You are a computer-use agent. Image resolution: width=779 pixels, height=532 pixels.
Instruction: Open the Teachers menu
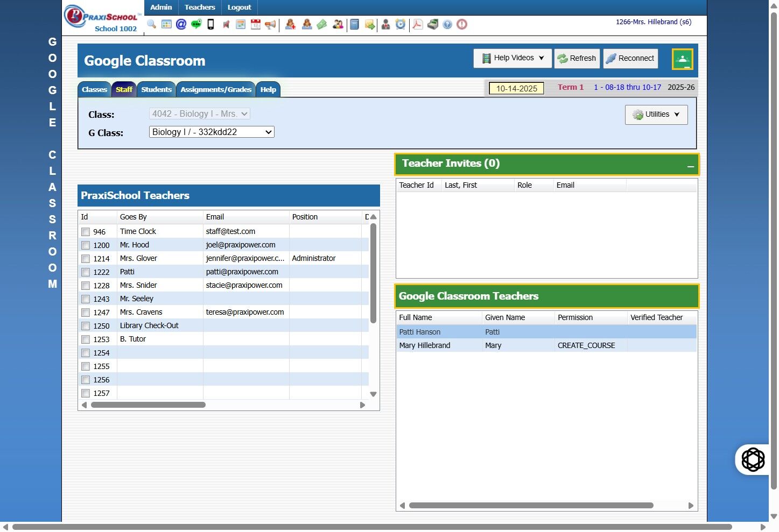click(x=200, y=8)
